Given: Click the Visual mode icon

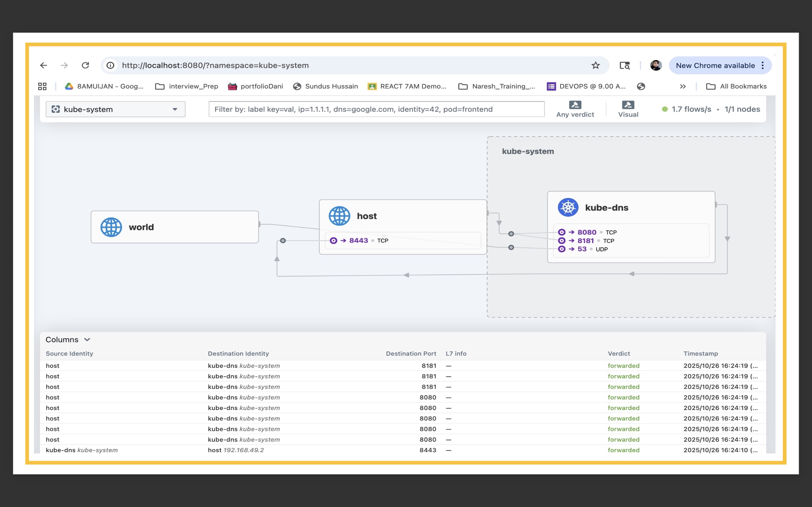Looking at the screenshot, I should [628, 105].
